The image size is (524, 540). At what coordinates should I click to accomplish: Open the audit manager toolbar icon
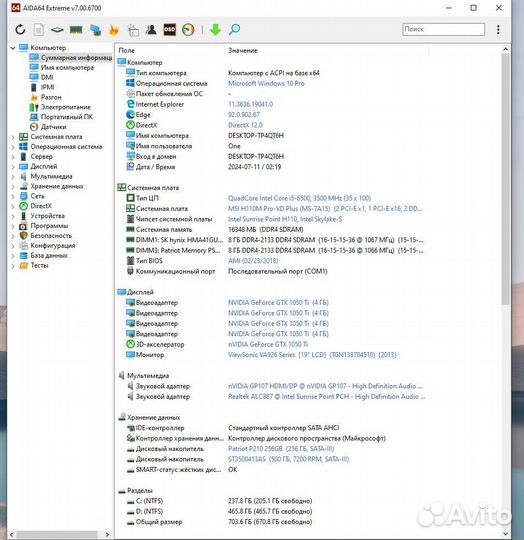point(133,30)
